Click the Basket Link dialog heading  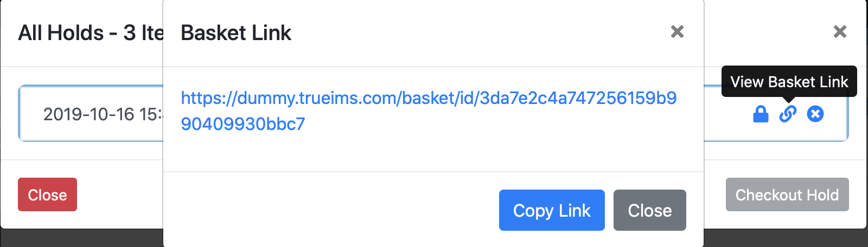pos(236,33)
